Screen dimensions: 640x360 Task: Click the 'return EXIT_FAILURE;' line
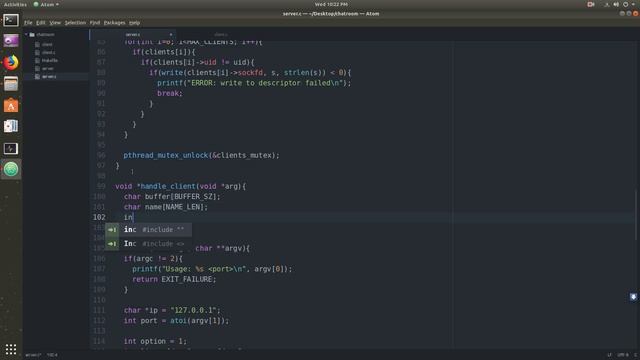click(174, 280)
